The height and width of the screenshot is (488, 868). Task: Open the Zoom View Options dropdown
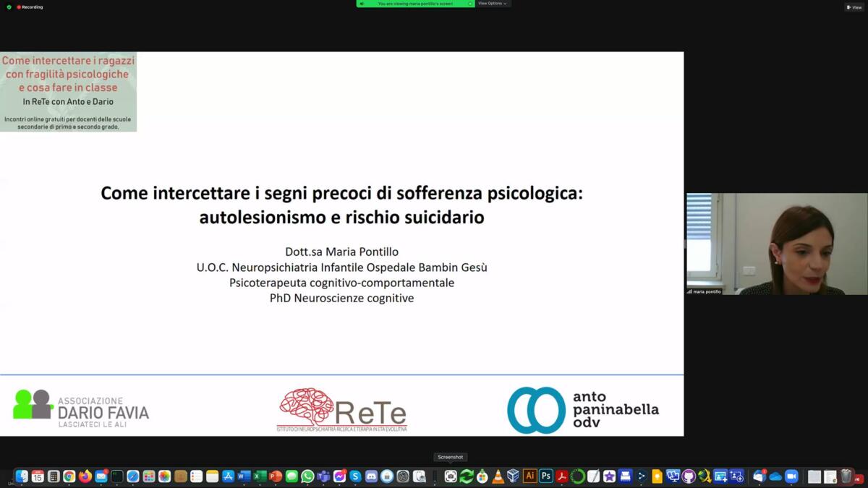[x=493, y=4]
